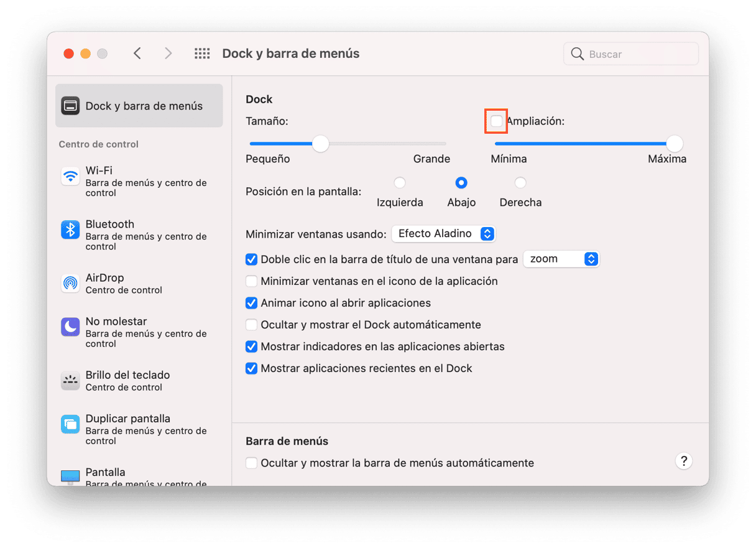Select the Bluetooth sidebar row
This screenshot has width=756, height=548.
click(x=139, y=235)
